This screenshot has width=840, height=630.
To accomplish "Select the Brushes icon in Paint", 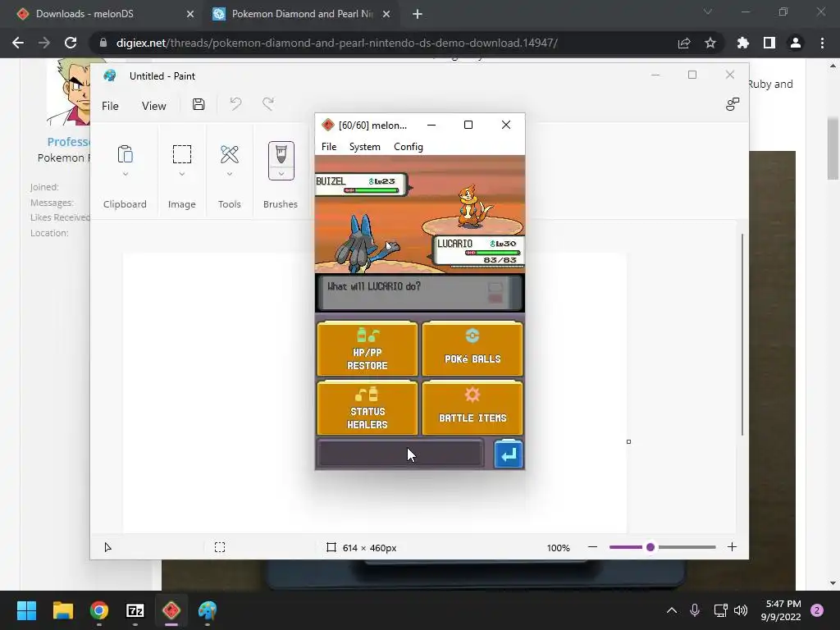I will coord(281,154).
